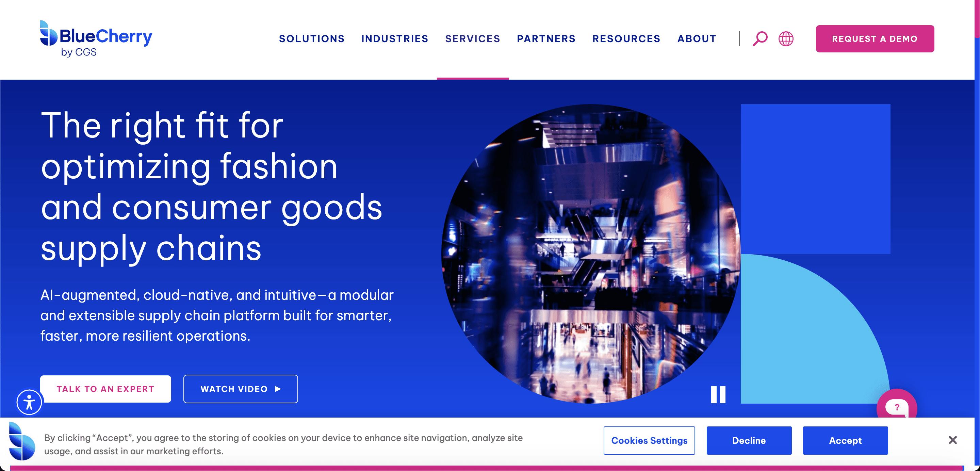Click Talk to an Expert button
The width and height of the screenshot is (980, 471).
click(105, 389)
